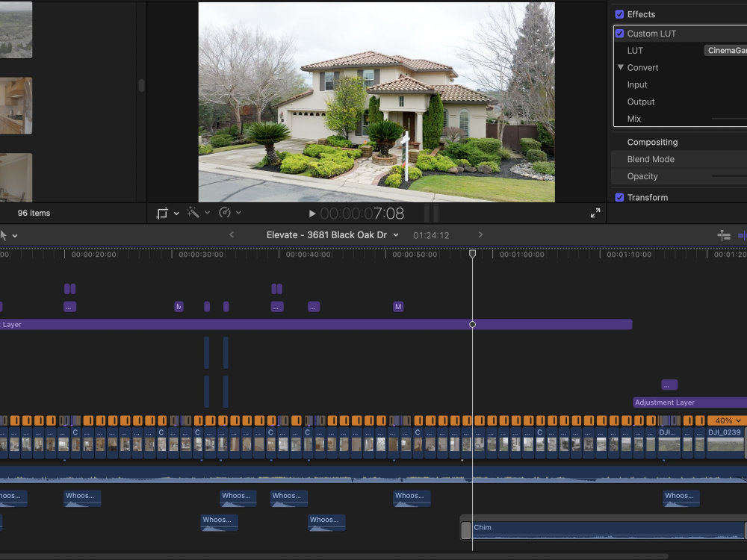Viewport: 747px width, 560px height.
Task: Play the viewer with the play button
Action: tap(312, 214)
